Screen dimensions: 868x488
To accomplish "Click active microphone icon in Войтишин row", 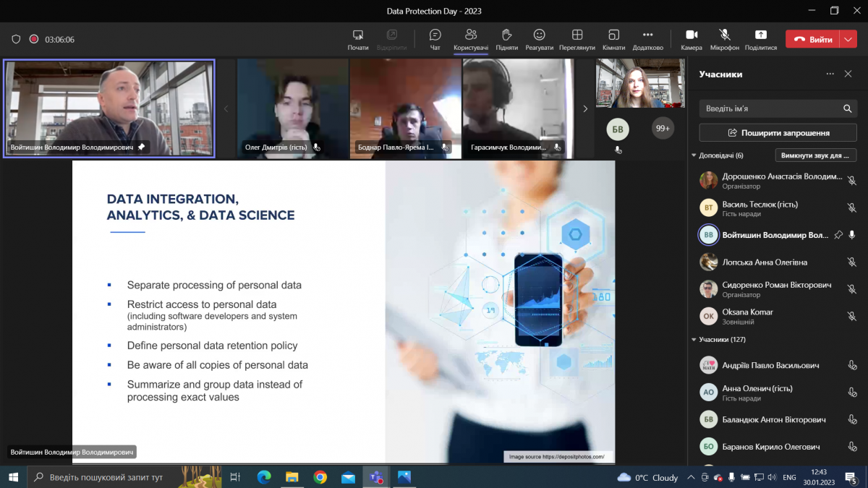I will tap(852, 235).
